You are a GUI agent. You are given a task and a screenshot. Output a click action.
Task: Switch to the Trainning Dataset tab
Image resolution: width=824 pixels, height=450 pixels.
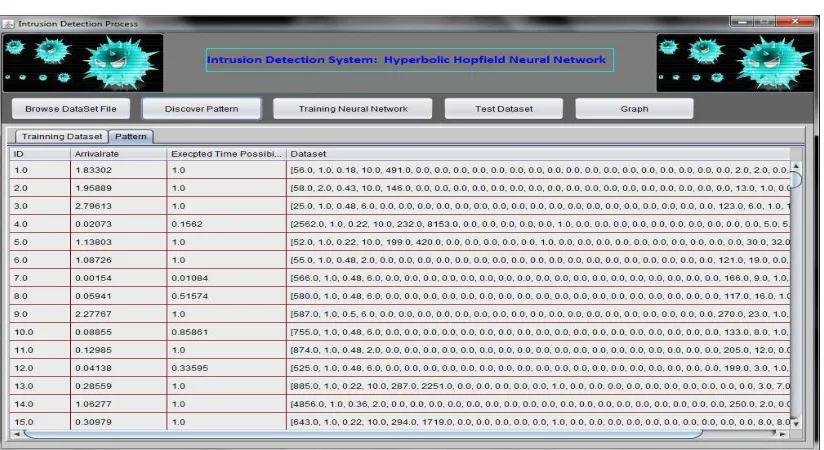pyautogui.click(x=61, y=137)
